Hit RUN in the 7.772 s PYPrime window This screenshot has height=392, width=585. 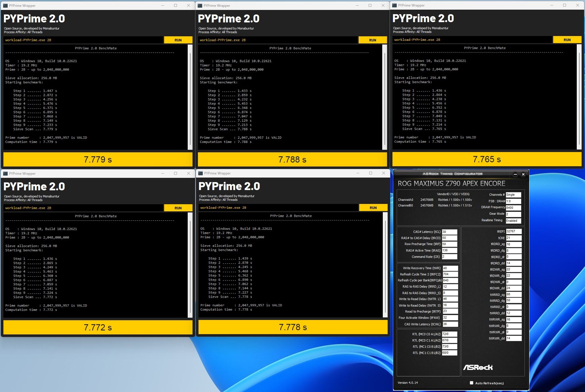click(178, 208)
